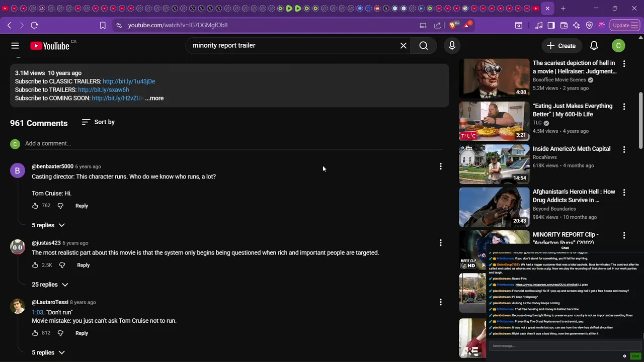Go back with the browser back arrow

(x=10, y=25)
